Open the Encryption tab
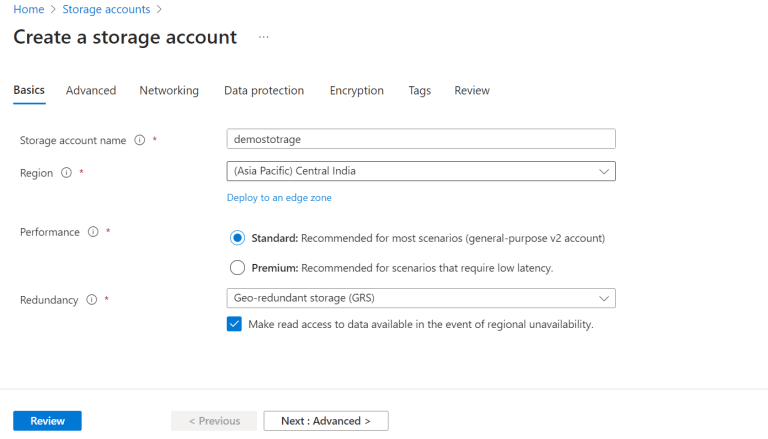Image resolution: width=768 pixels, height=439 pixels. (x=357, y=90)
